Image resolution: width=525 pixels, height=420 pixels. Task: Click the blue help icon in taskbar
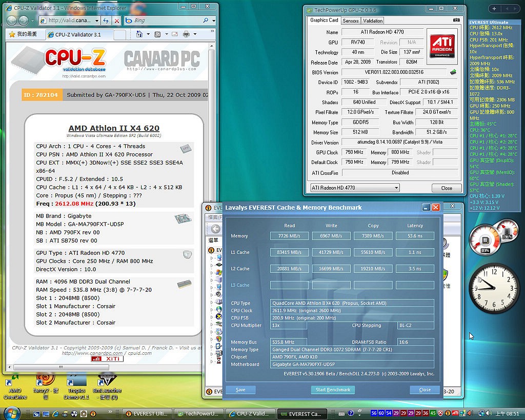[x=351, y=413]
